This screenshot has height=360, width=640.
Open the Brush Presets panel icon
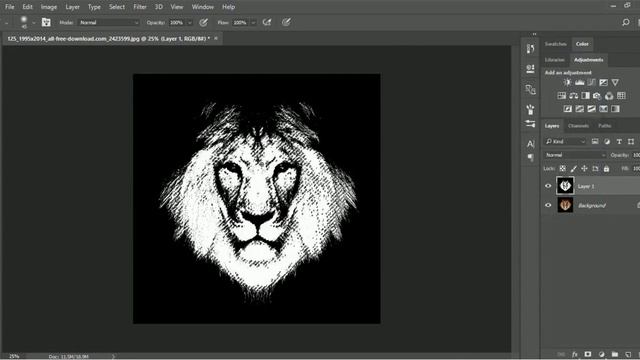[x=530, y=109]
